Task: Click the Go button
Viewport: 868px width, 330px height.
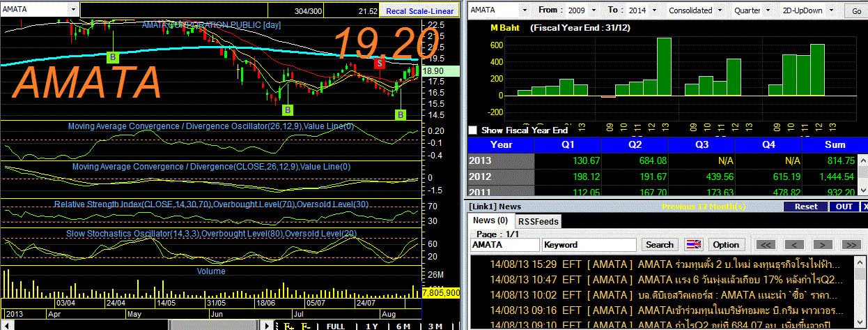Action: click(856, 11)
